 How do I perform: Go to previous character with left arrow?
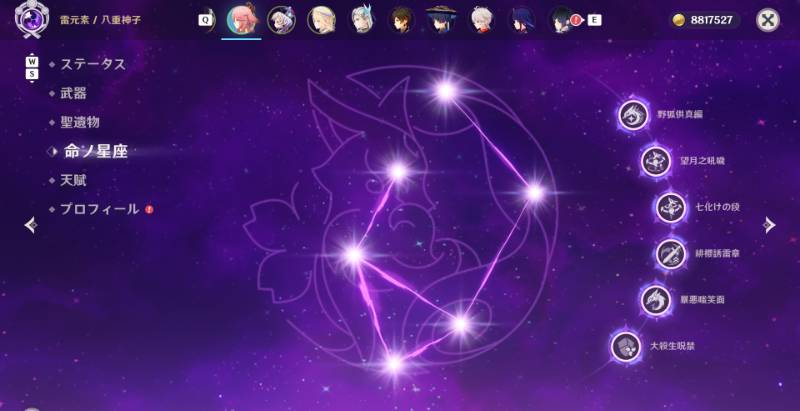coord(31,225)
